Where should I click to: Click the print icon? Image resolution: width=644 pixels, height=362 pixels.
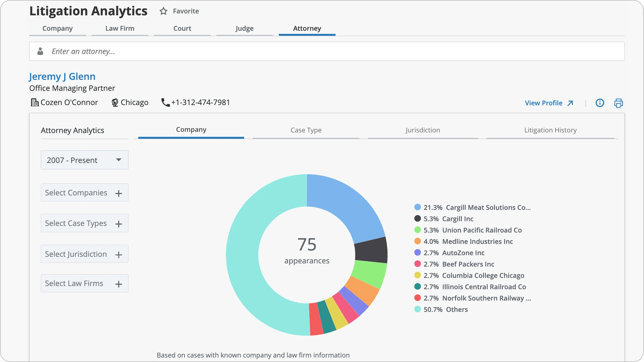click(618, 103)
